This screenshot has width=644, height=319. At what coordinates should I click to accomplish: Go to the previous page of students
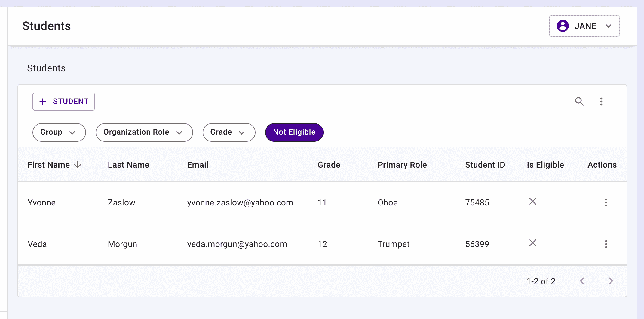tap(582, 281)
